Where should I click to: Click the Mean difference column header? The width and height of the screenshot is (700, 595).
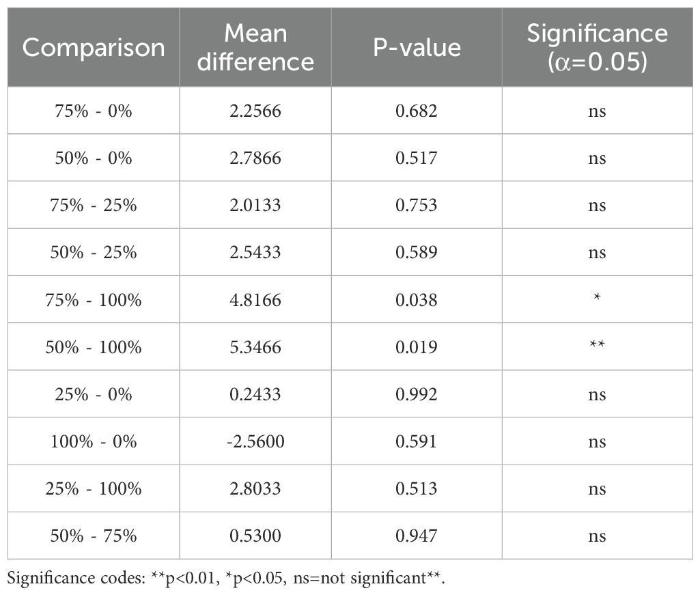coord(255,48)
